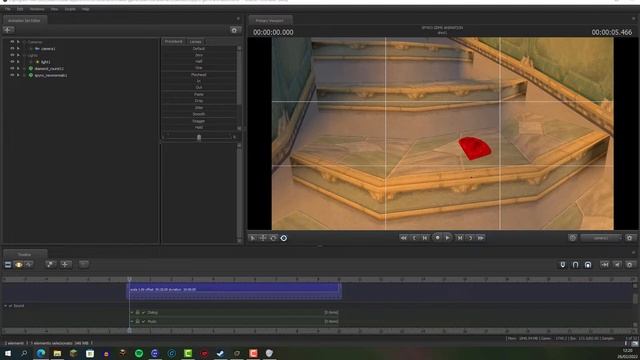
Task: Apply the Smooth preset
Action: pyautogui.click(x=199, y=114)
